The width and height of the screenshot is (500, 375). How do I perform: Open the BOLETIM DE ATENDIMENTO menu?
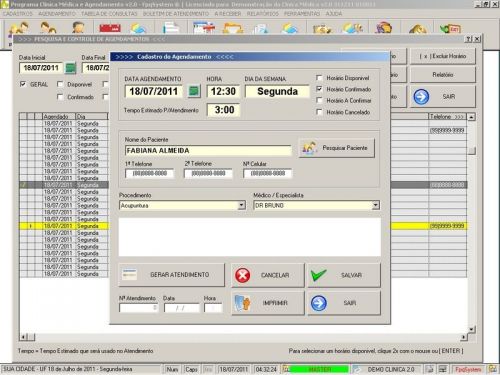point(176,14)
